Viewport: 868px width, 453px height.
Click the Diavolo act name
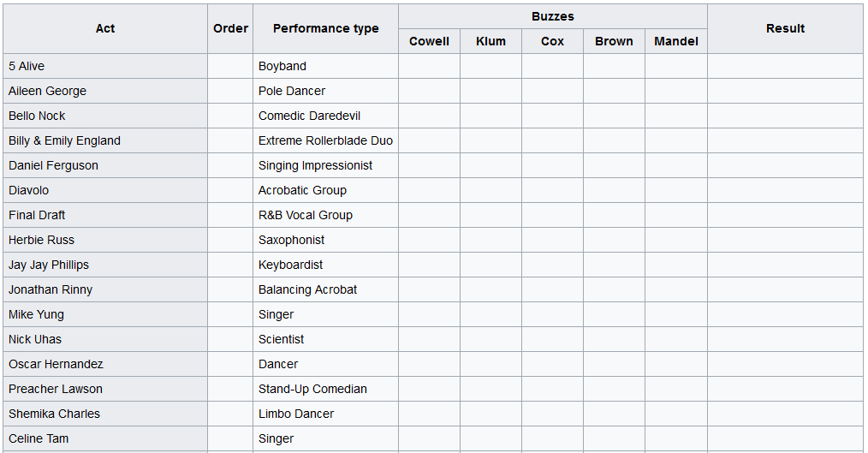(29, 190)
